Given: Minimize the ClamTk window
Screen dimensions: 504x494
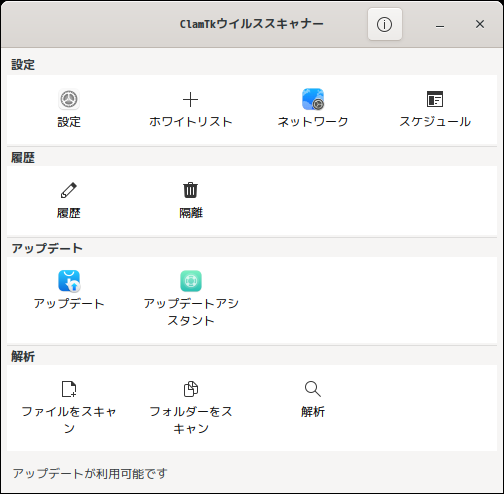Looking at the screenshot, I should pyautogui.click(x=440, y=24).
